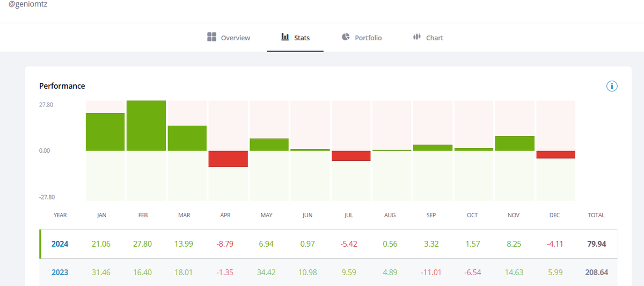Click the 2024 August value 0.56
Viewport: 644px width, 286px height.
[390, 244]
